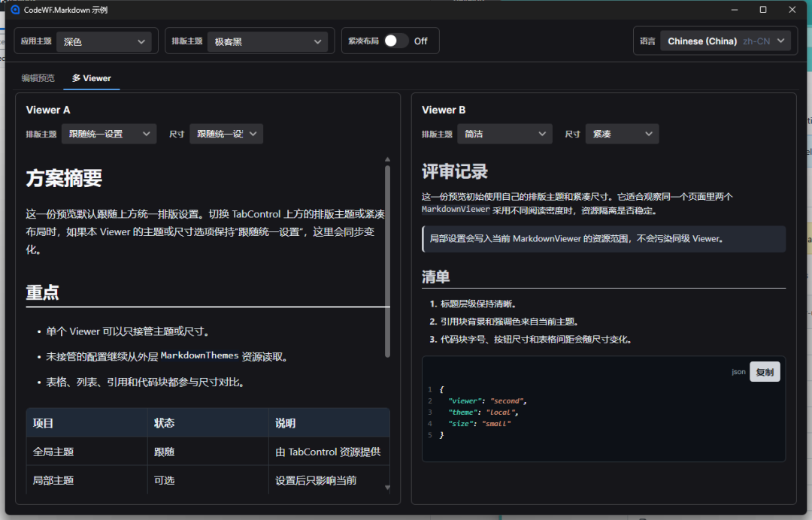Open Viewer B 排版主题 dropdown showing 简洁
This screenshot has width=812, height=520.
click(x=505, y=134)
